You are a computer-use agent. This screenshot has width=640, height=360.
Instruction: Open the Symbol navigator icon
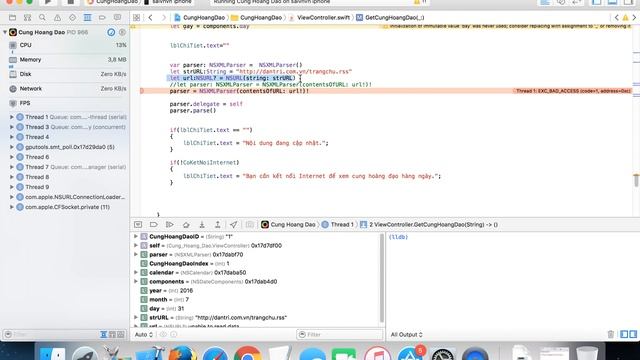click(x=27, y=18)
